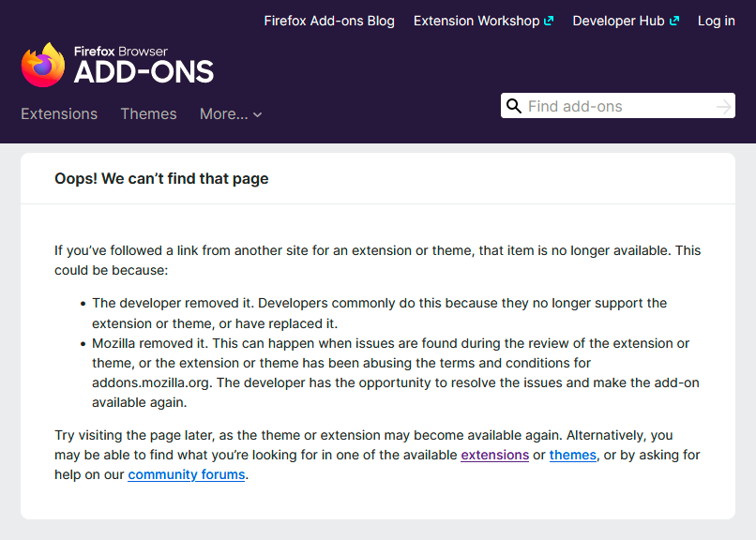Viewport: 756px width, 540px height.
Task: Click the external-link icon beside Developer Hub
Action: pos(674,20)
